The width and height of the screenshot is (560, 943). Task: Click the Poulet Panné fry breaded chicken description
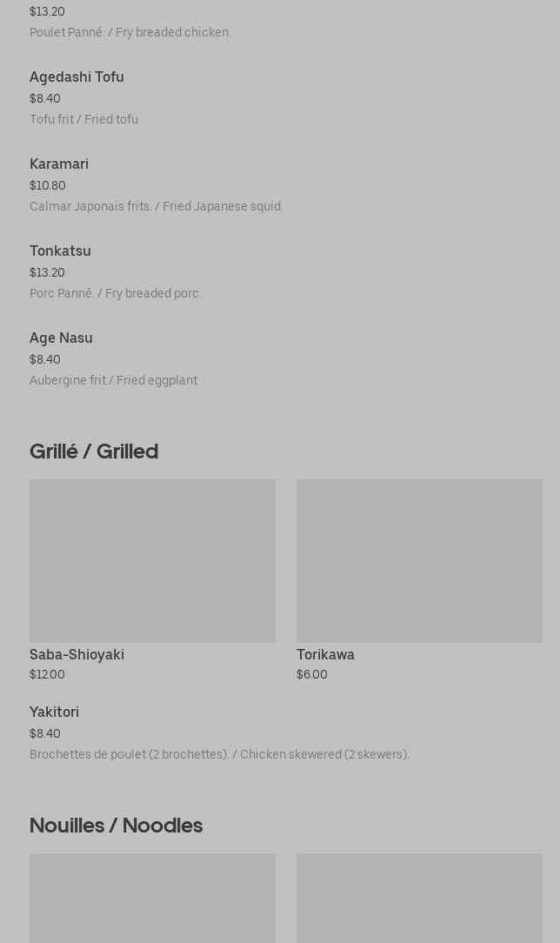click(130, 33)
